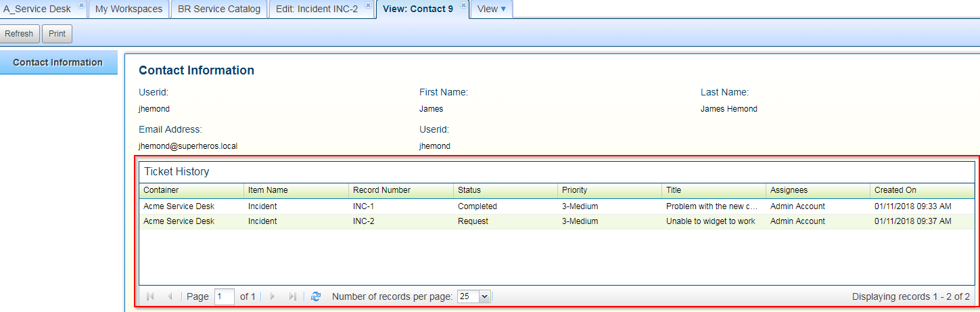Click title 'Problem with the new c...'
This screenshot has height=312, width=980.
[714, 206]
